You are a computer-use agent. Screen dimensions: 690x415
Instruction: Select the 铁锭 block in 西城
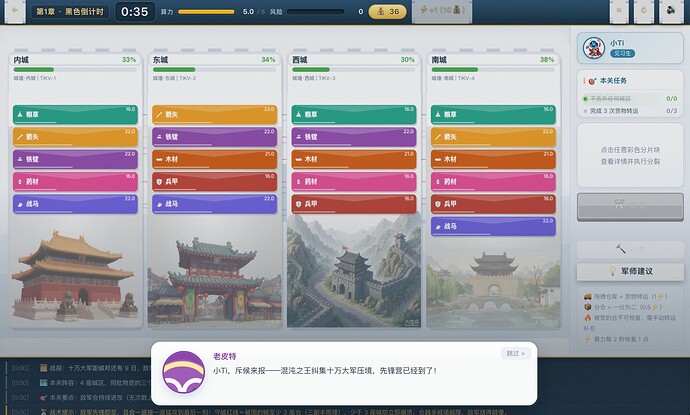(354, 137)
